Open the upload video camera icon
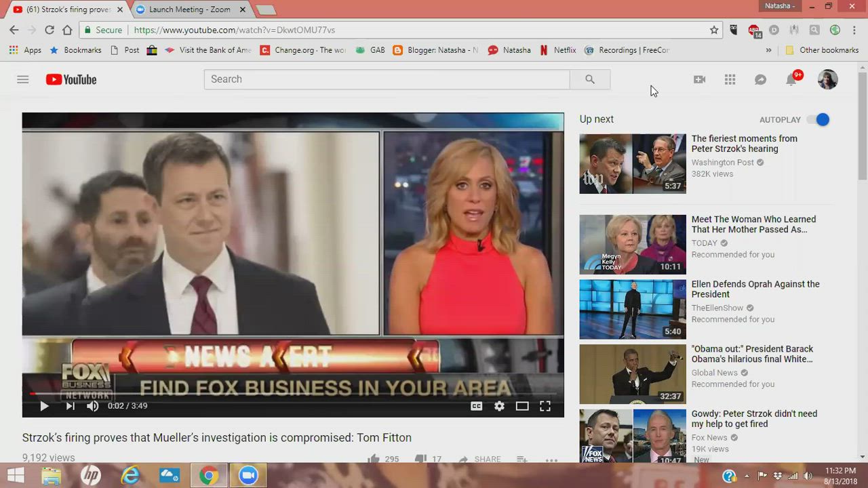The height and width of the screenshot is (488, 868). (699, 79)
